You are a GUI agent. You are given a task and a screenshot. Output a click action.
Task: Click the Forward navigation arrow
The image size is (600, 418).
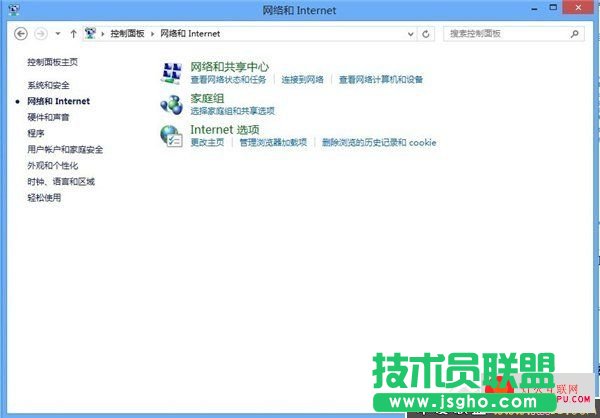coord(41,34)
